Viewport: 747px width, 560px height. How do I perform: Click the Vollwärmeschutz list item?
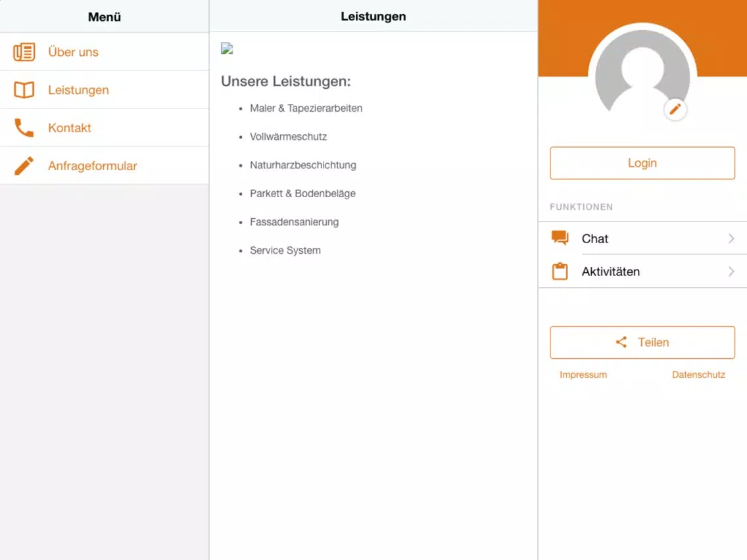pyautogui.click(x=288, y=137)
